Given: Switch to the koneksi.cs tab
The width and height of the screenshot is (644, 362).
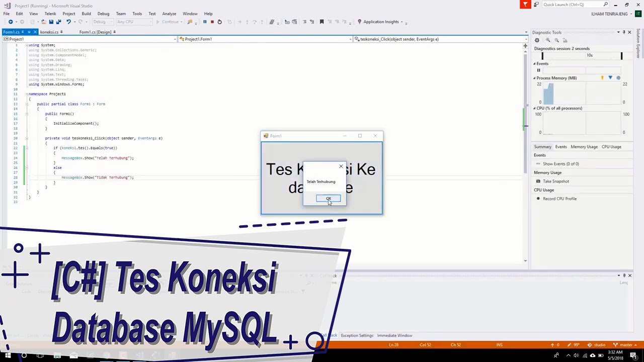Looking at the screenshot, I should pyautogui.click(x=49, y=32).
